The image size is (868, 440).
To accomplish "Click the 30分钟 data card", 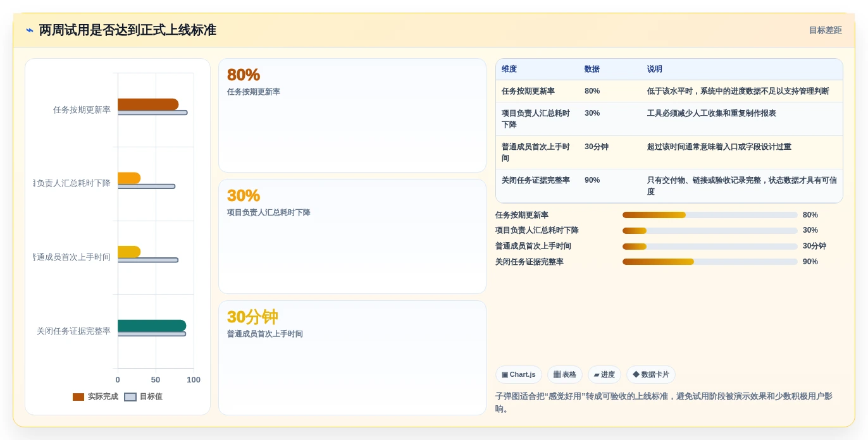I will pos(352,358).
